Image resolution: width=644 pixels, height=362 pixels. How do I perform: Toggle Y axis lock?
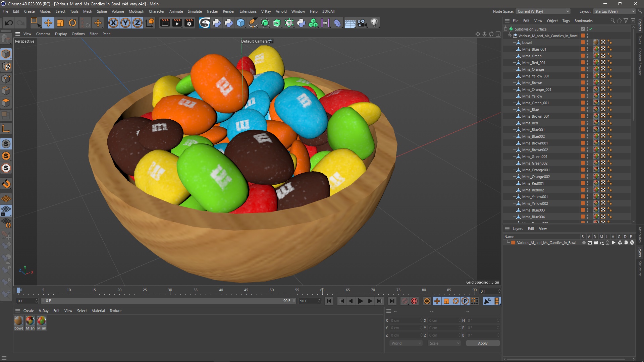tap(125, 23)
